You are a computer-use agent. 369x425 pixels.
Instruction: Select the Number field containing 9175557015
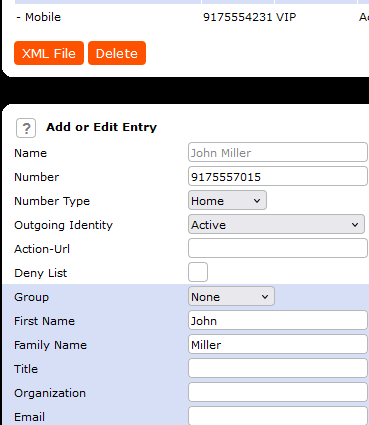tap(278, 176)
